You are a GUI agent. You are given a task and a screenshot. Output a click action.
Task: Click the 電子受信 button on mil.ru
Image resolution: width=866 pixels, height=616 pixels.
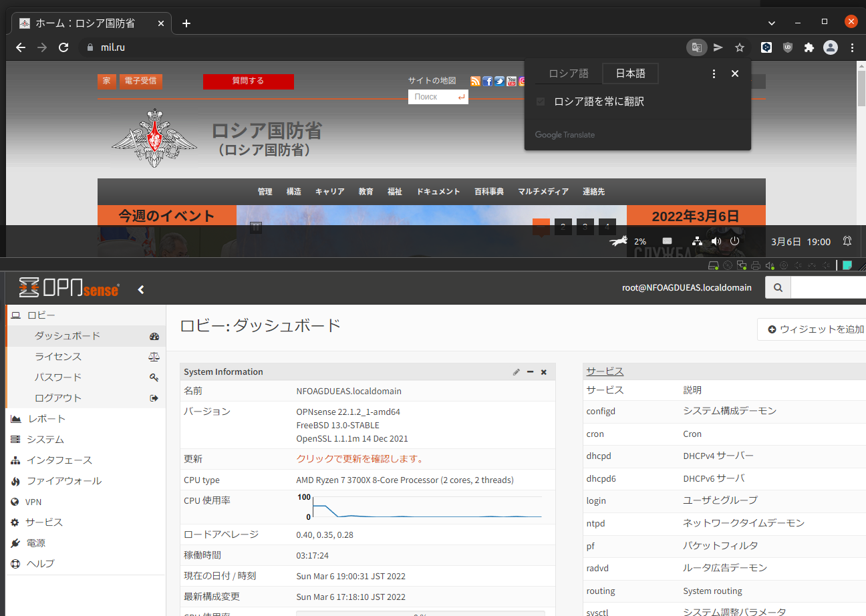pyautogui.click(x=140, y=81)
